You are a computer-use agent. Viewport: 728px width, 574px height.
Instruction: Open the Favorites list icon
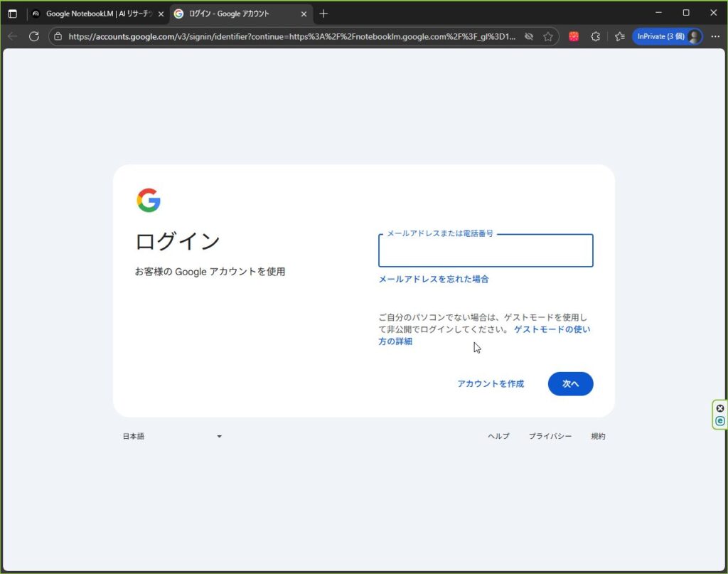click(x=620, y=36)
